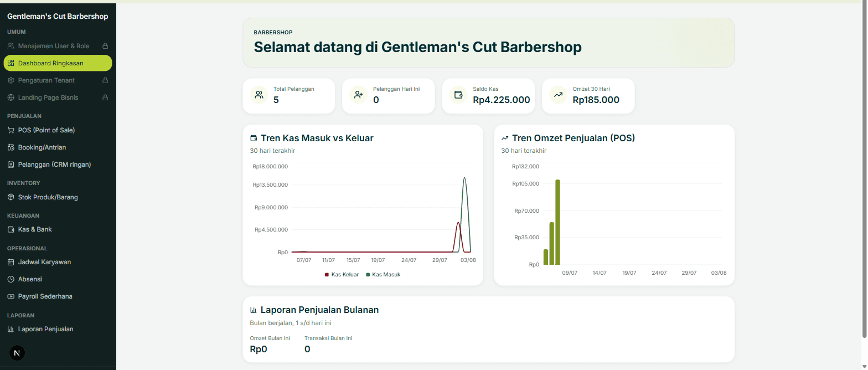Click the trend icon beside the Tren Omzet Penjualan title
The image size is (868, 370).
point(505,138)
